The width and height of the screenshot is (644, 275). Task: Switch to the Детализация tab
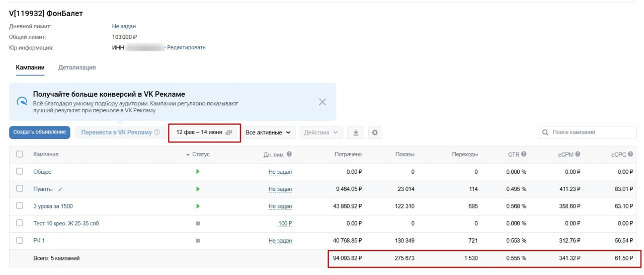point(77,67)
